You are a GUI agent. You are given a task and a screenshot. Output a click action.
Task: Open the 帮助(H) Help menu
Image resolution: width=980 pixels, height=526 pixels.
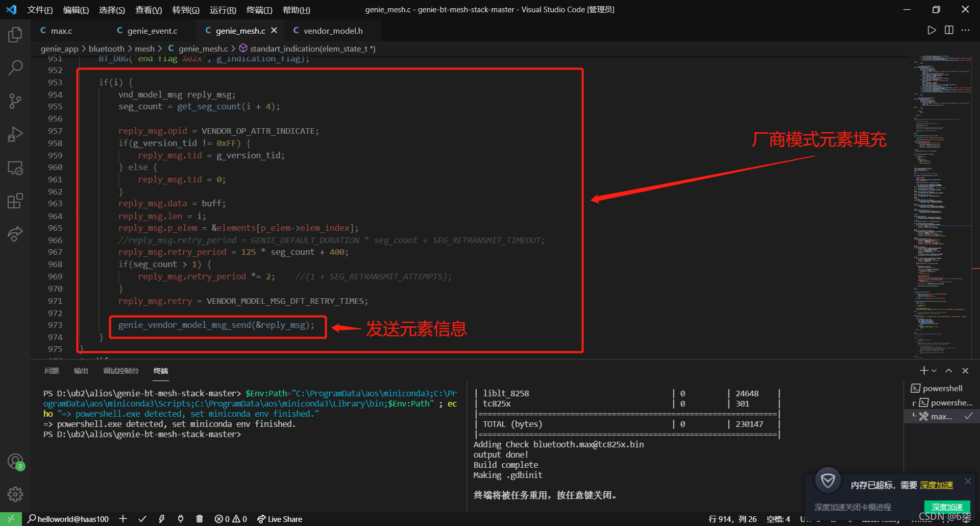[x=297, y=10]
